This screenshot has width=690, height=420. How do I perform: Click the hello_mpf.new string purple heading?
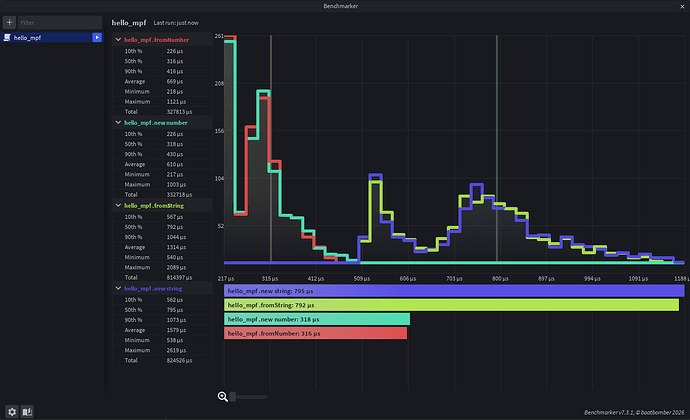(x=153, y=288)
